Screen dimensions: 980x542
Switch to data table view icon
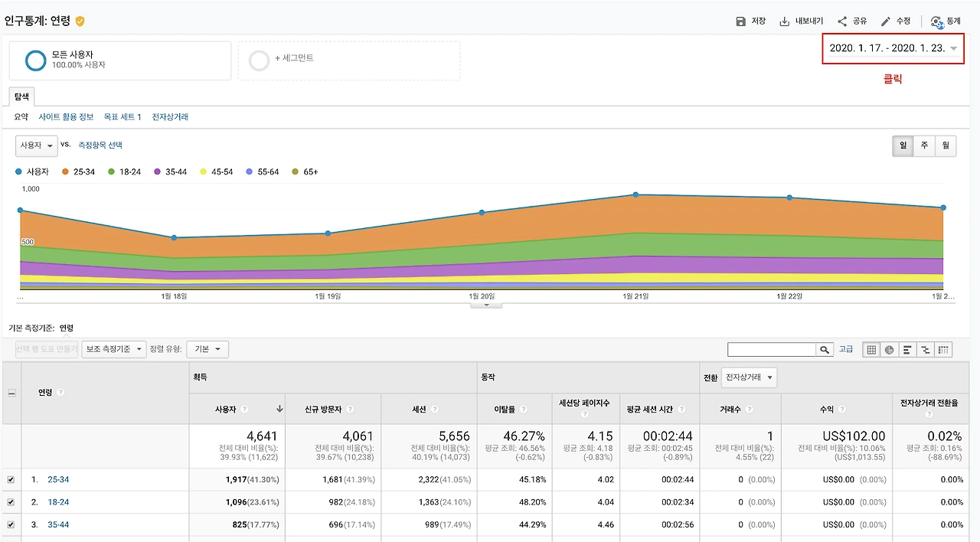(x=871, y=349)
